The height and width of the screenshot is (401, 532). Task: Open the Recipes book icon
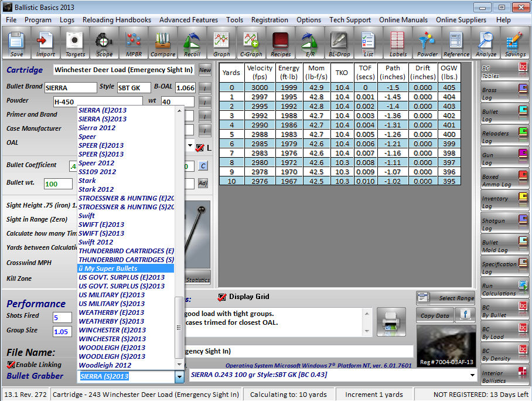tap(281, 43)
